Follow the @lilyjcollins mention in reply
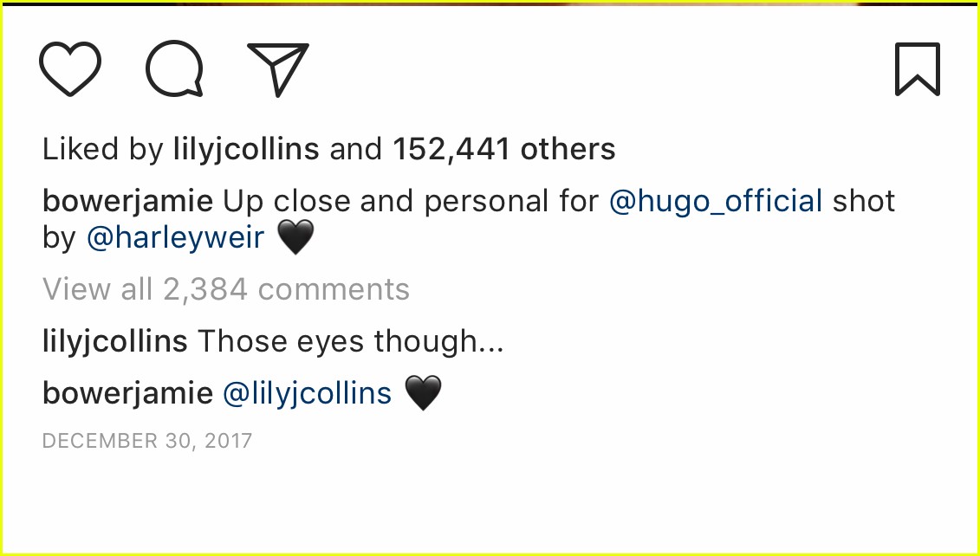980x556 pixels. [x=308, y=394]
